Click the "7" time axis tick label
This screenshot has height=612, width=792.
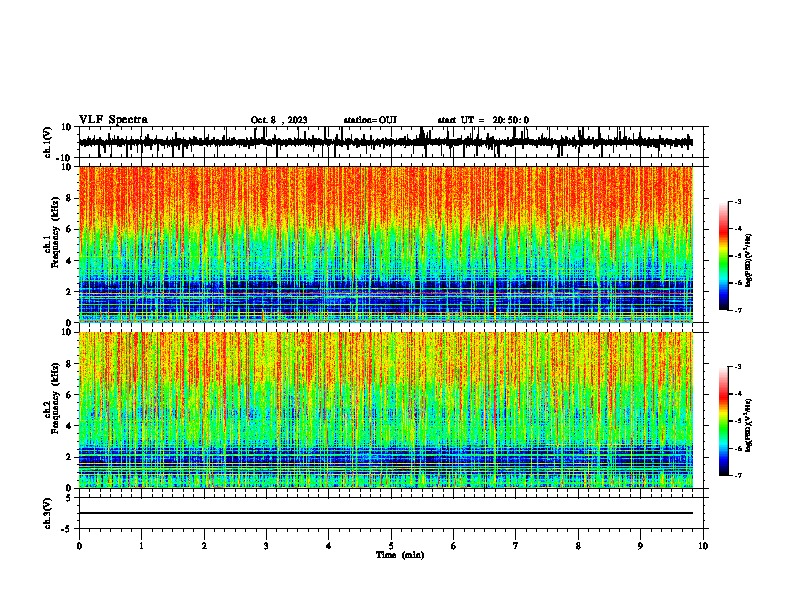point(516,545)
